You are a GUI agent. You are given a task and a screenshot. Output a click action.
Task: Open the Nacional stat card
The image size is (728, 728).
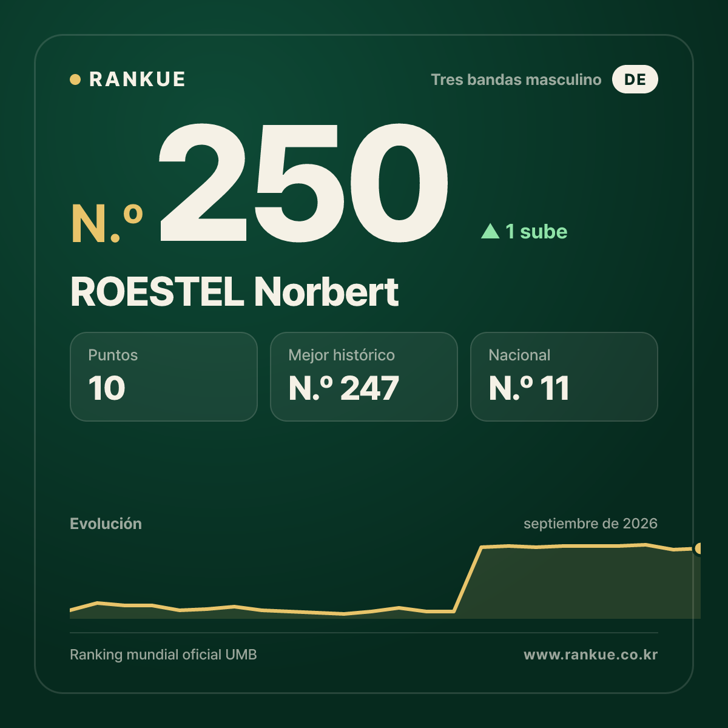tap(564, 377)
